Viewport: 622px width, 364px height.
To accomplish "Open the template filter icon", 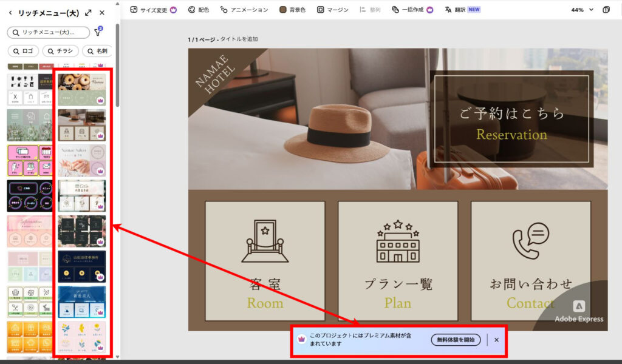I will click(x=98, y=32).
